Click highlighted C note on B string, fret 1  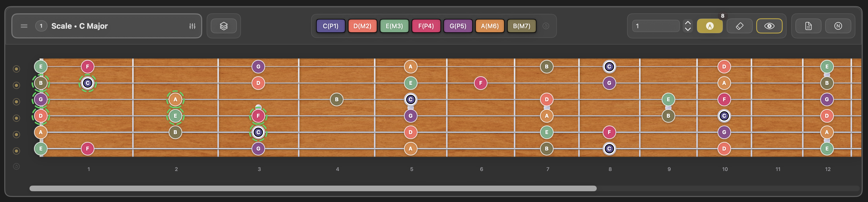[88, 83]
